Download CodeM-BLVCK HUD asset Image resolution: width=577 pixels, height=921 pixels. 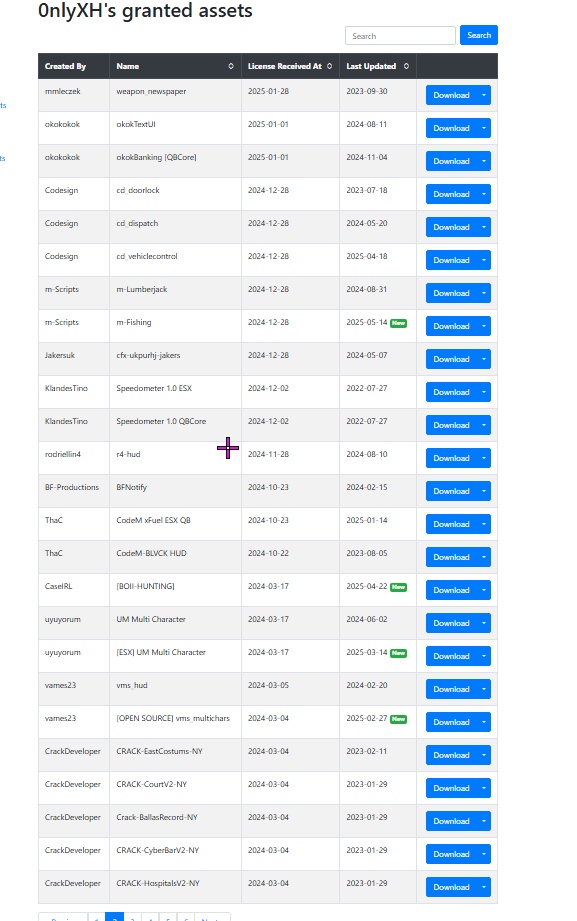(x=451, y=557)
